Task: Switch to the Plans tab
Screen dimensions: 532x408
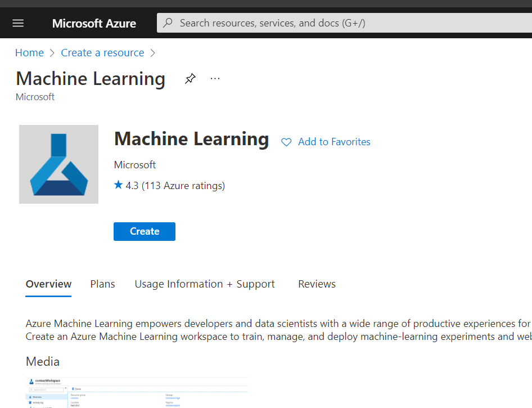Action: tap(102, 284)
